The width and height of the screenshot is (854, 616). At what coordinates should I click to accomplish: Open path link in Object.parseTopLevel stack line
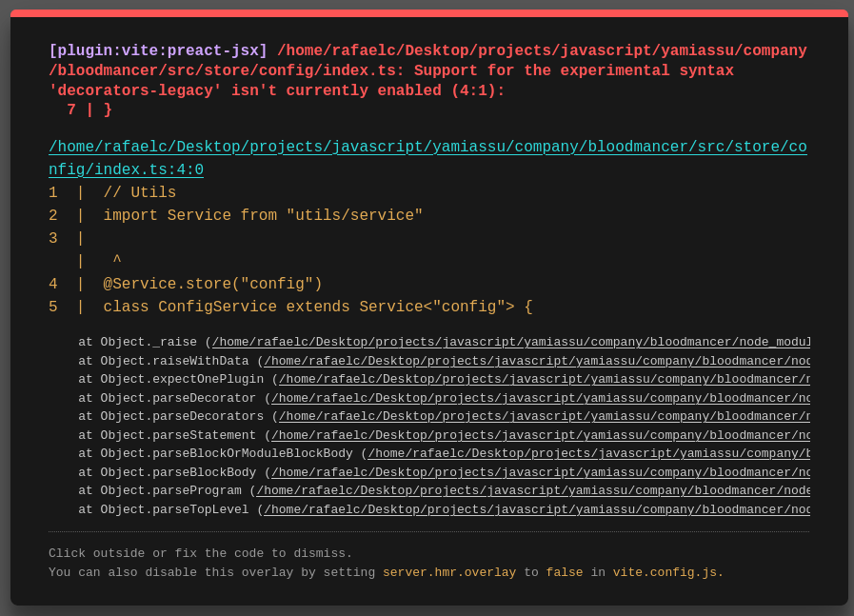point(536,509)
